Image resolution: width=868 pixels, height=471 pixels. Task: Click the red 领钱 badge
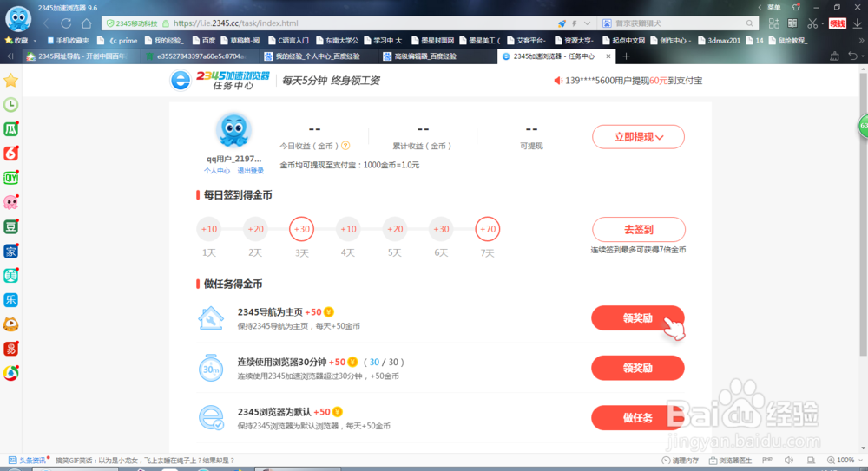[837, 23]
